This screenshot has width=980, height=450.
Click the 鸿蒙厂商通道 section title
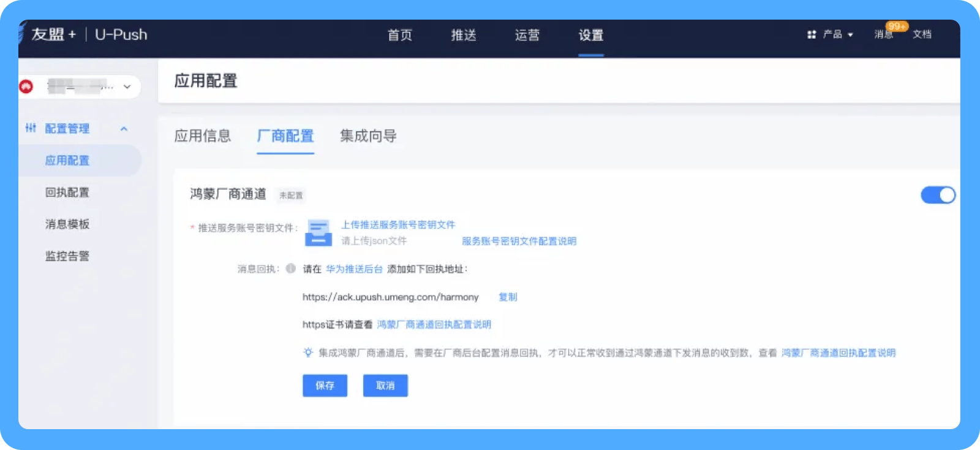[x=228, y=194]
